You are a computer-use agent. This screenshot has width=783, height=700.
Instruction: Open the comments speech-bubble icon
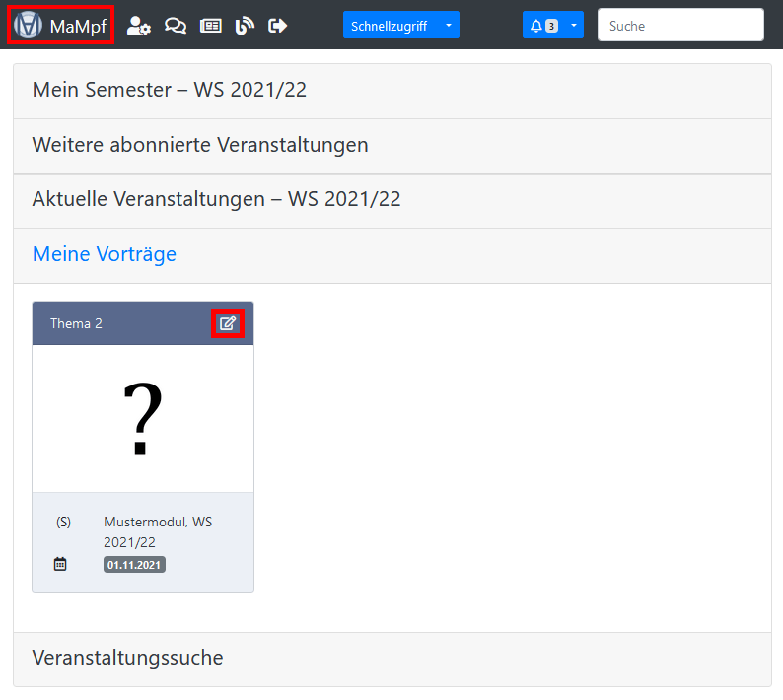click(x=176, y=26)
